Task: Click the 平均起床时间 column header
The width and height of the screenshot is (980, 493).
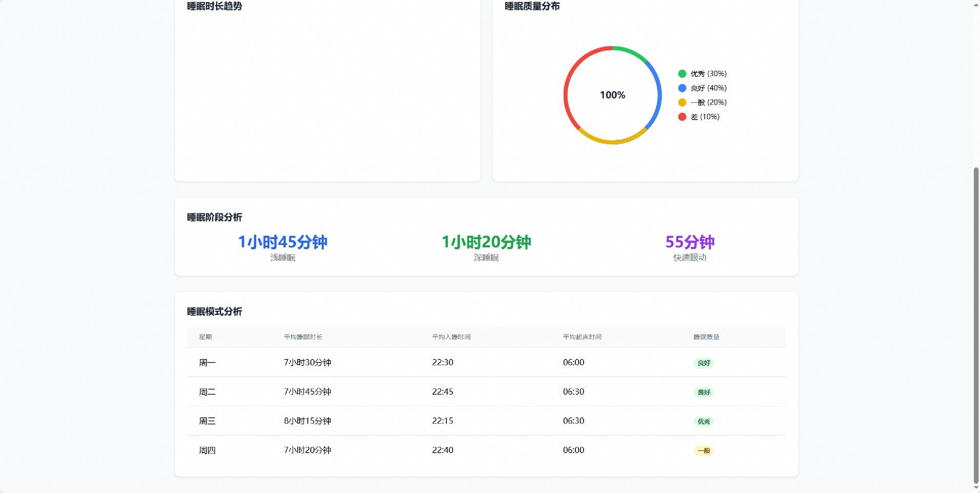Action: click(582, 337)
